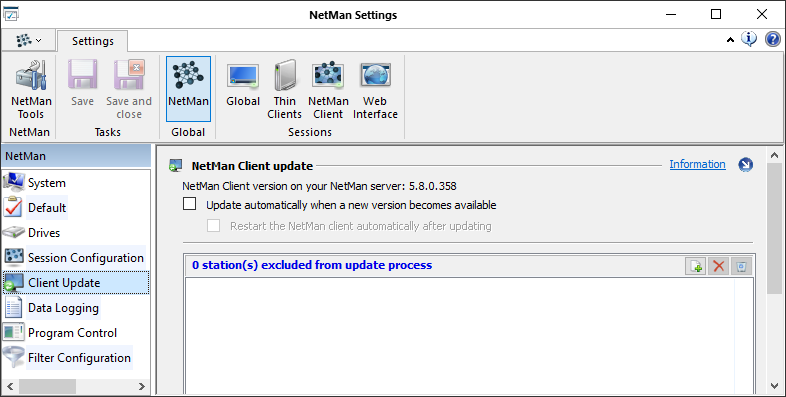Delete selected excluded station with red X
Screen dimensions: 786x397
(718, 266)
